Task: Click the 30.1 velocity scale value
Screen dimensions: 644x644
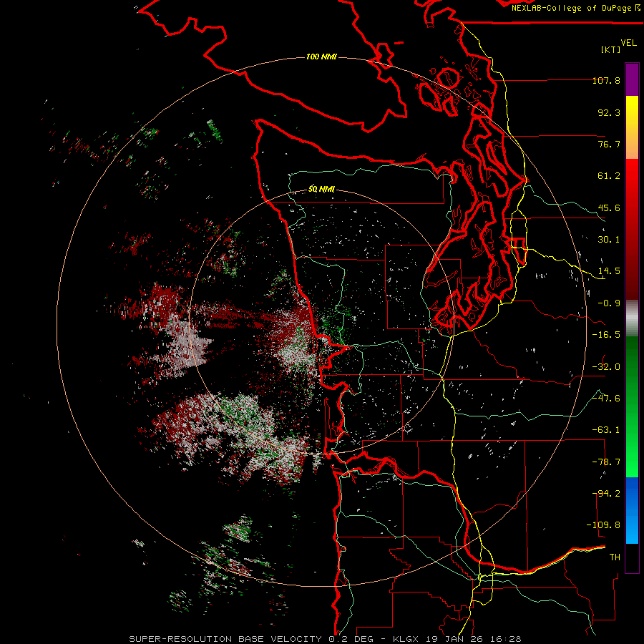Action: (609, 240)
